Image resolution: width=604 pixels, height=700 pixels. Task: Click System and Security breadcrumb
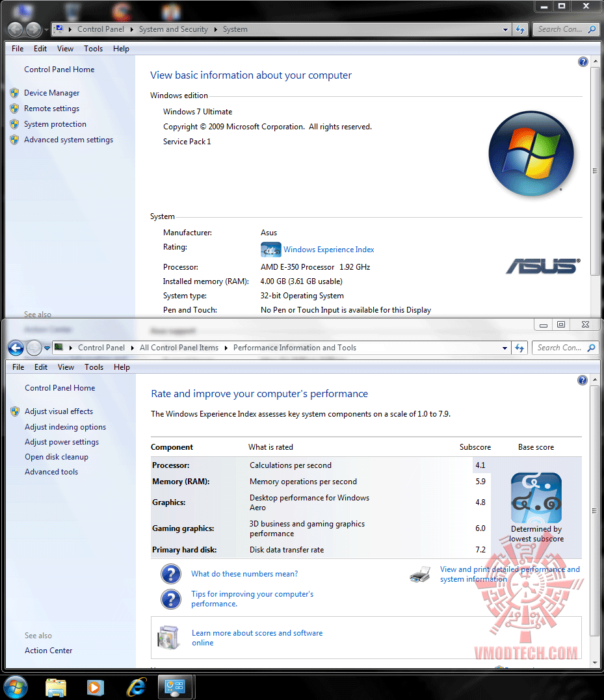173,29
